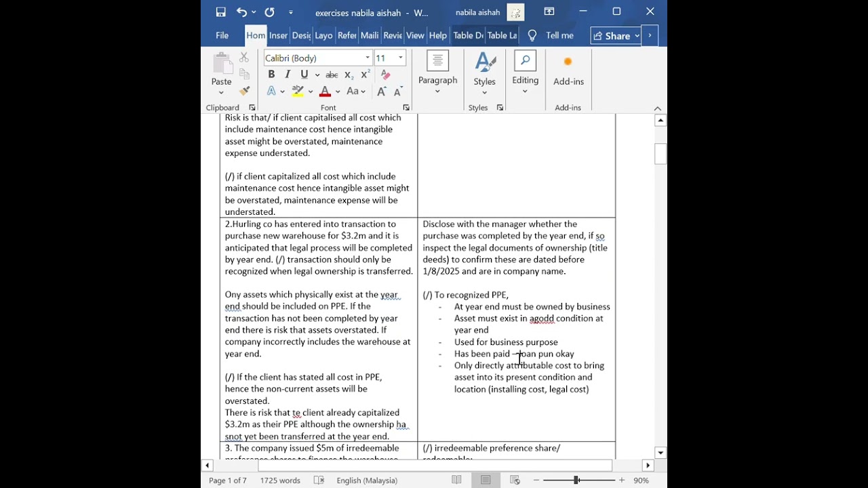
Task: Open underline style dropdown arrow
Action: [x=317, y=75]
